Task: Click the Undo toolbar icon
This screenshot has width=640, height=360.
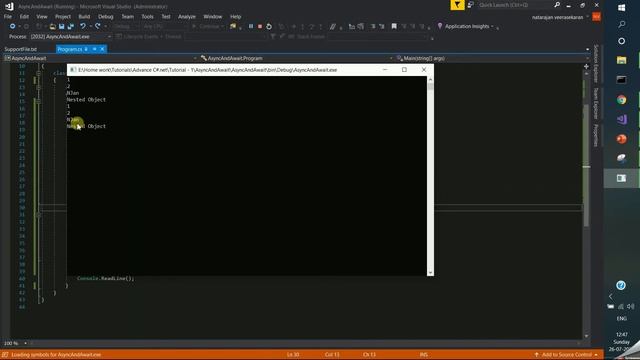Action: pos(83,26)
